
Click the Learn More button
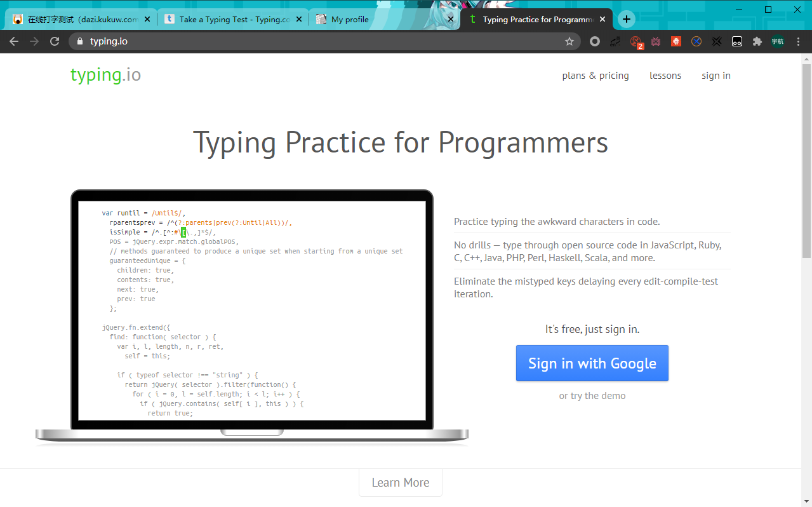(x=401, y=482)
